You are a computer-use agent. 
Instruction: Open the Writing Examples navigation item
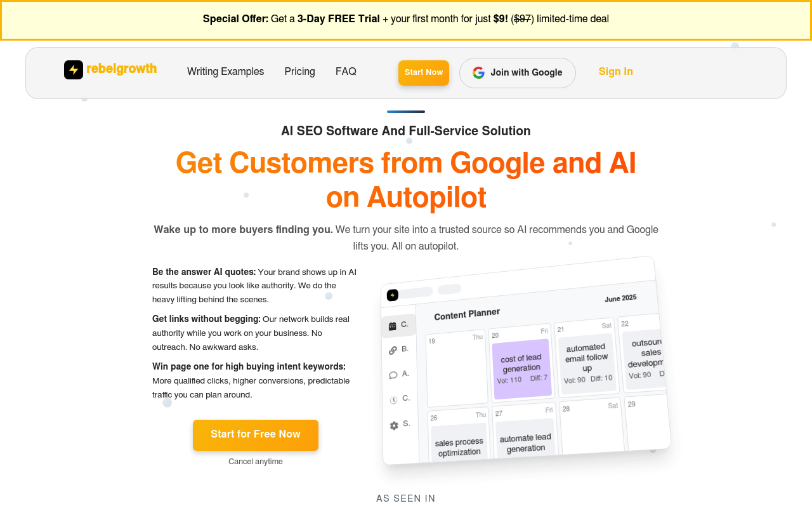(225, 72)
